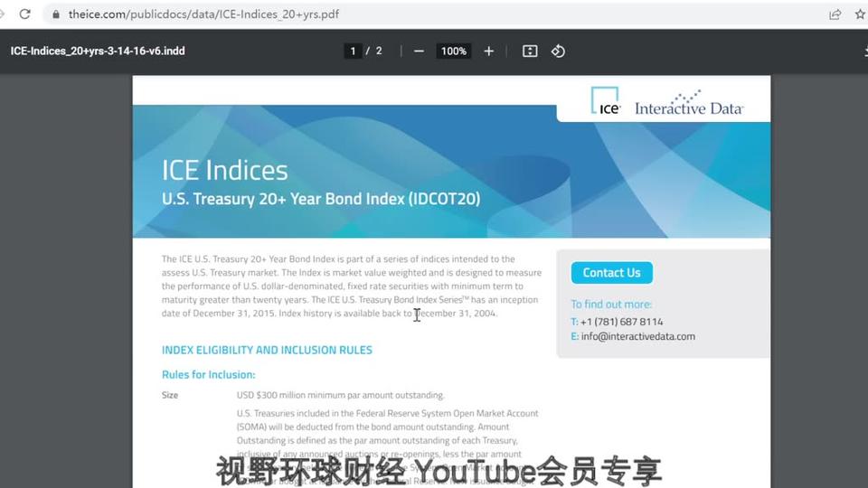Click the phone number +1 (781) 687 8114
This screenshot has width=868, height=488.
(x=621, y=322)
